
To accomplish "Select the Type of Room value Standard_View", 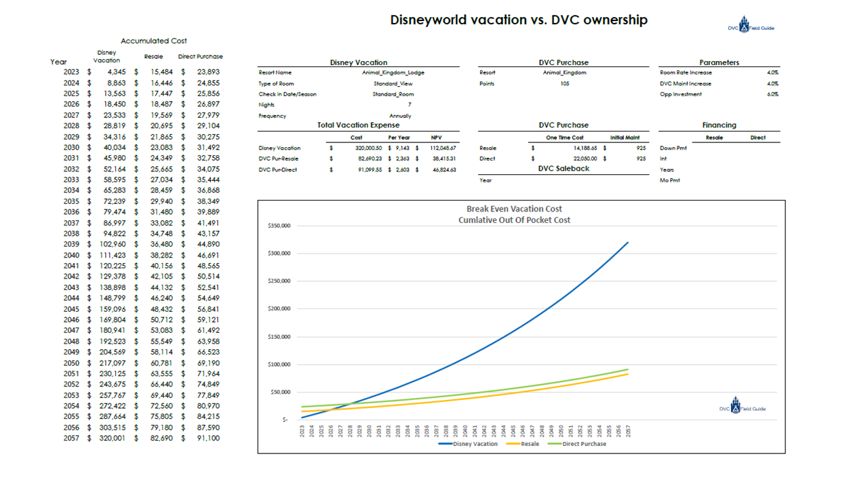I will pos(393,83).
